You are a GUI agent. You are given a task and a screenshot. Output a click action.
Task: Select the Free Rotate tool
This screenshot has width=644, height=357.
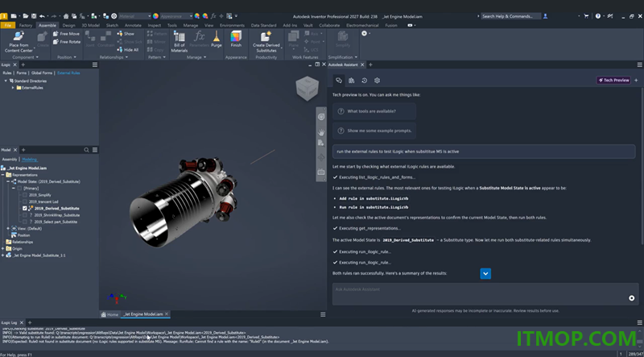[x=67, y=42]
